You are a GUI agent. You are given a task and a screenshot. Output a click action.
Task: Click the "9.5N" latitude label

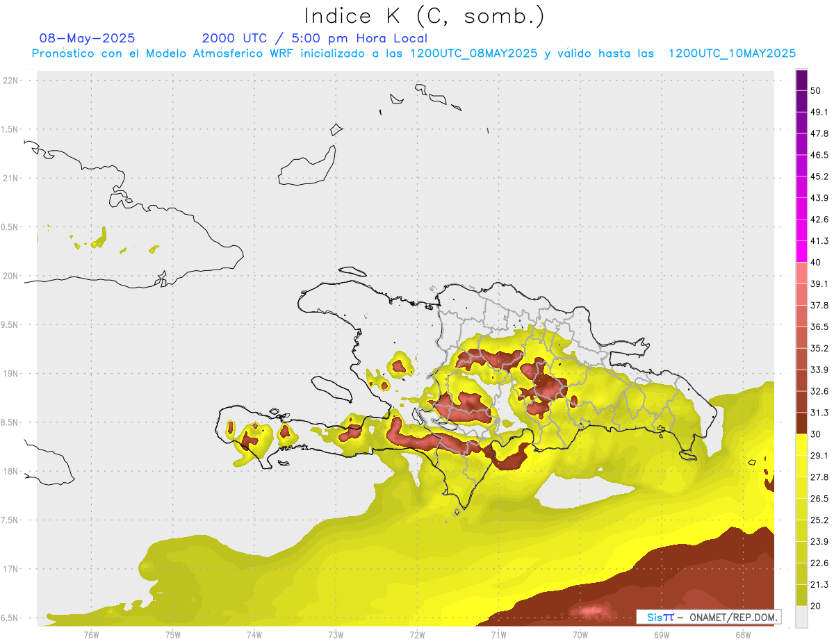click(x=10, y=324)
